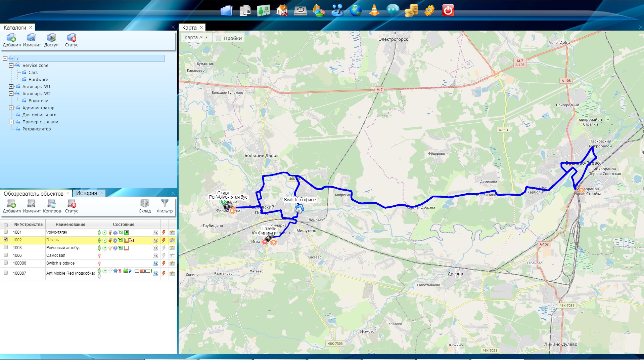Screen dimensions: 644x360
Task: Open the Карта-А map type dropdown
Action: pyautogui.click(x=196, y=37)
